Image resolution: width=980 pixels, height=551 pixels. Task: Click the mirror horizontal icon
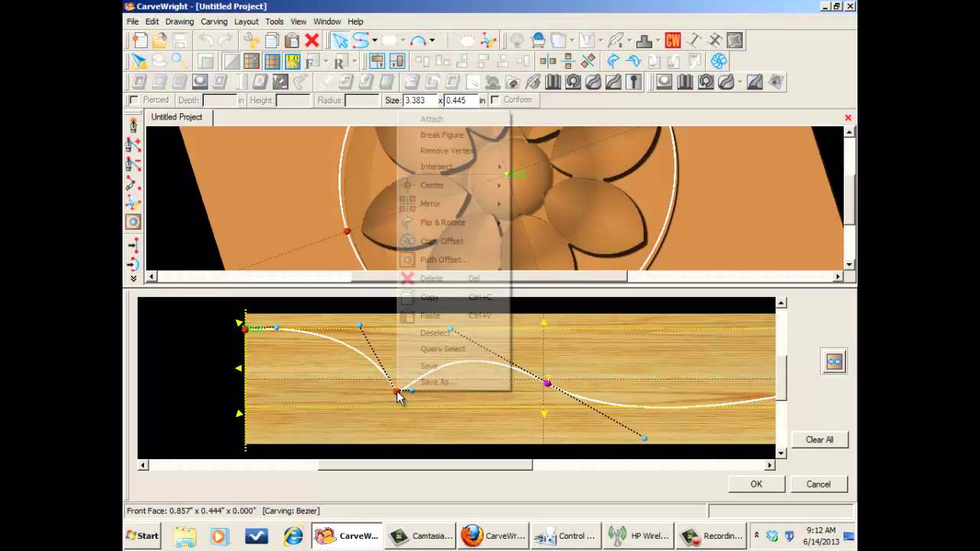click(x=568, y=61)
